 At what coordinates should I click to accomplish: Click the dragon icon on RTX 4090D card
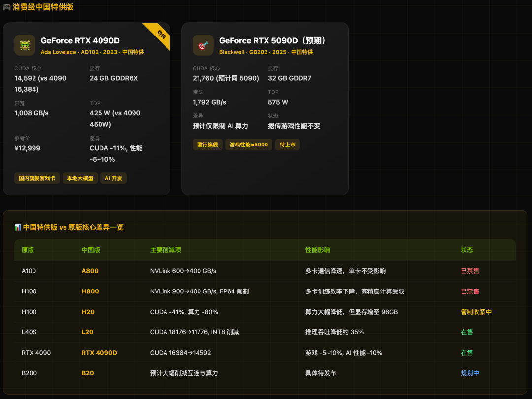point(25,45)
